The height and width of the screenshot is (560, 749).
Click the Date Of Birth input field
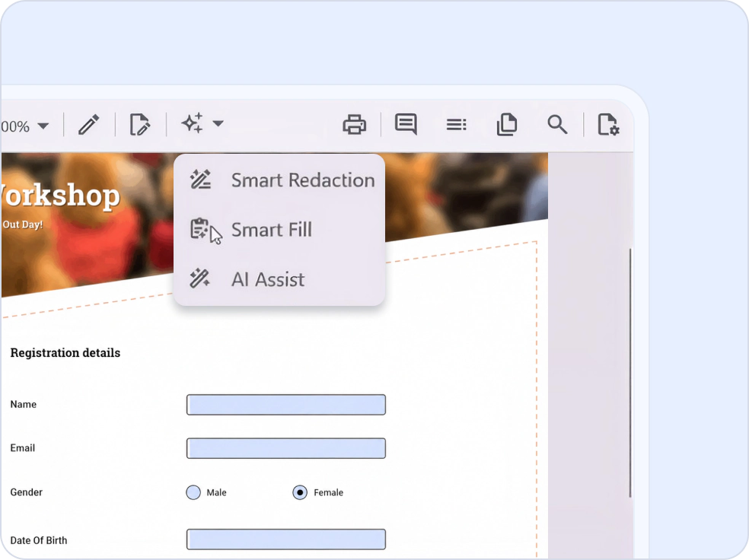click(286, 539)
